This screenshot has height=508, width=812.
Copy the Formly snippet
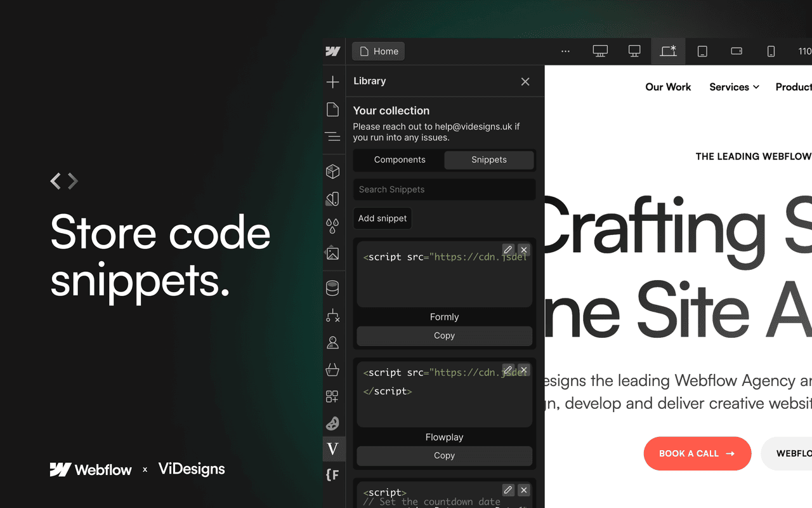point(445,335)
